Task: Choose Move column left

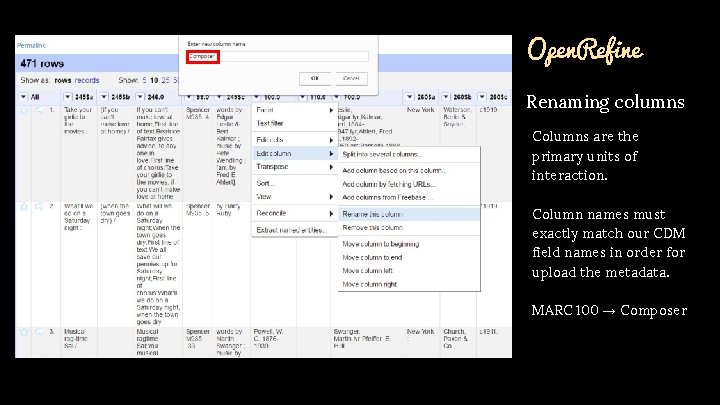Action: pos(409,271)
